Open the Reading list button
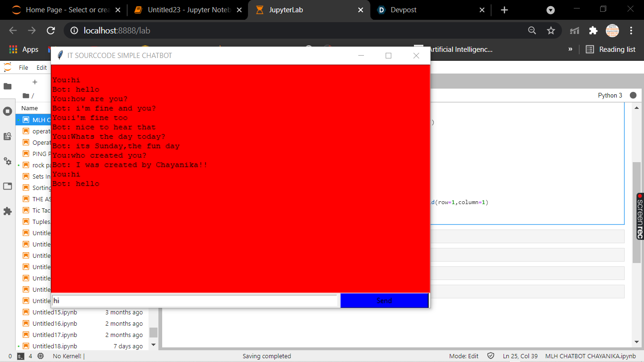This screenshot has width=644, height=362. tap(611, 49)
